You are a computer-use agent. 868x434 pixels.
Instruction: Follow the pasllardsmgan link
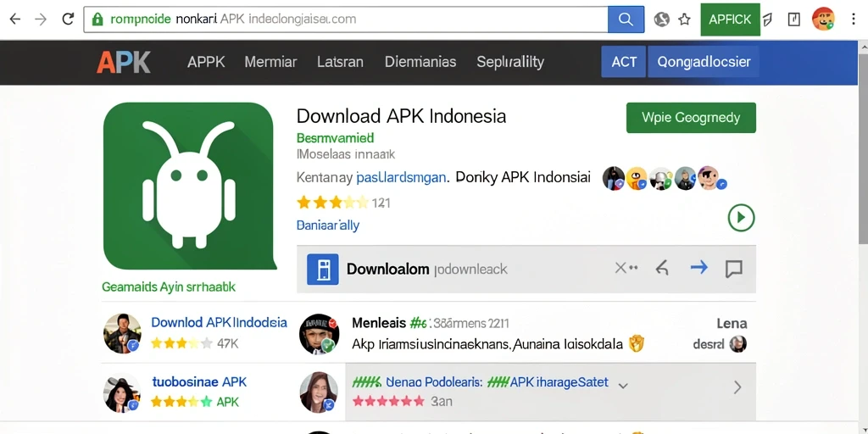pos(402,178)
